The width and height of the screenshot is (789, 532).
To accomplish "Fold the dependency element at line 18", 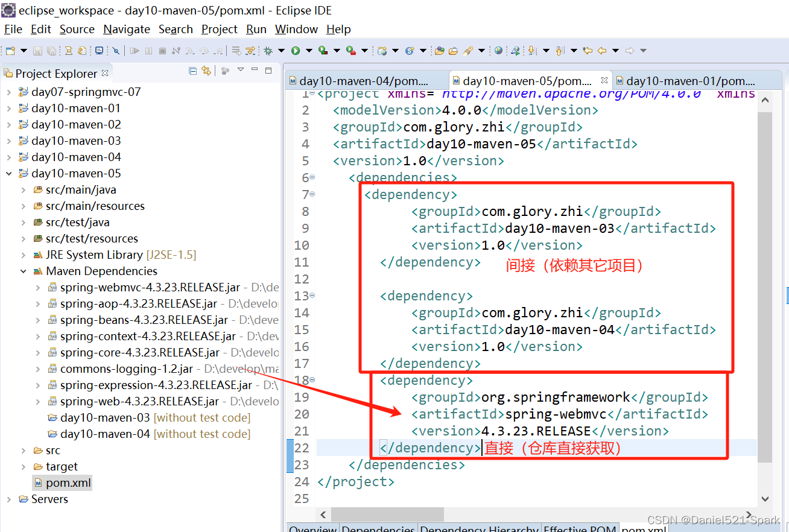I will pos(312,380).
